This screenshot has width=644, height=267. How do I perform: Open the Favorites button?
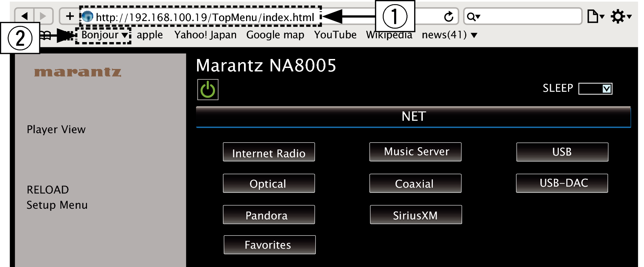[x=270, y=245]
